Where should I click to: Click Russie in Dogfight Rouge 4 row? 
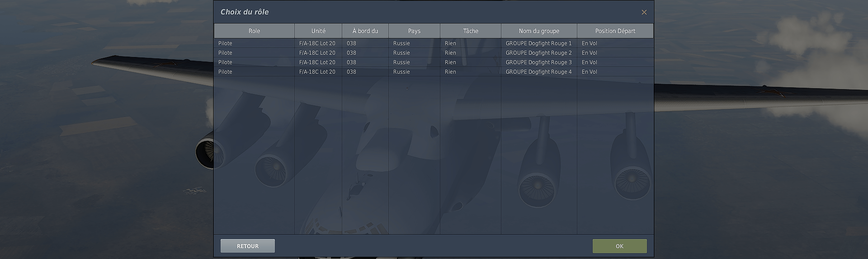click(401, 72)
